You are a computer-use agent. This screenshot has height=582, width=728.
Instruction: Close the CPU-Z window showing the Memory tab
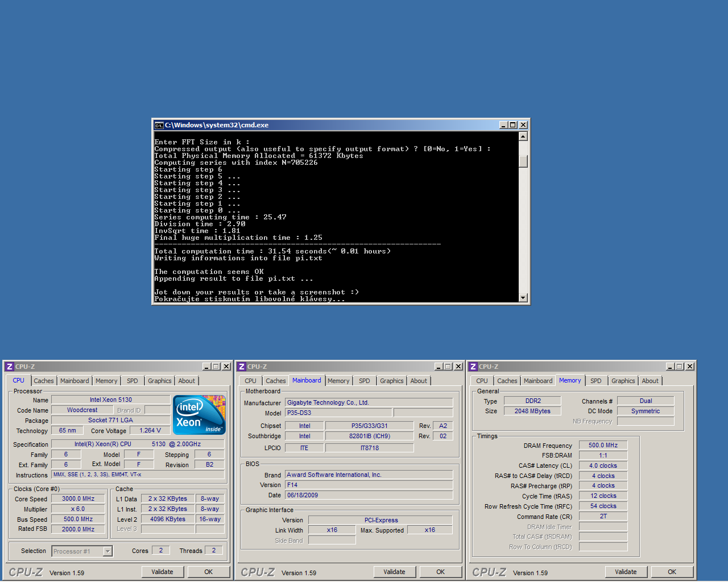click(689, 367)
